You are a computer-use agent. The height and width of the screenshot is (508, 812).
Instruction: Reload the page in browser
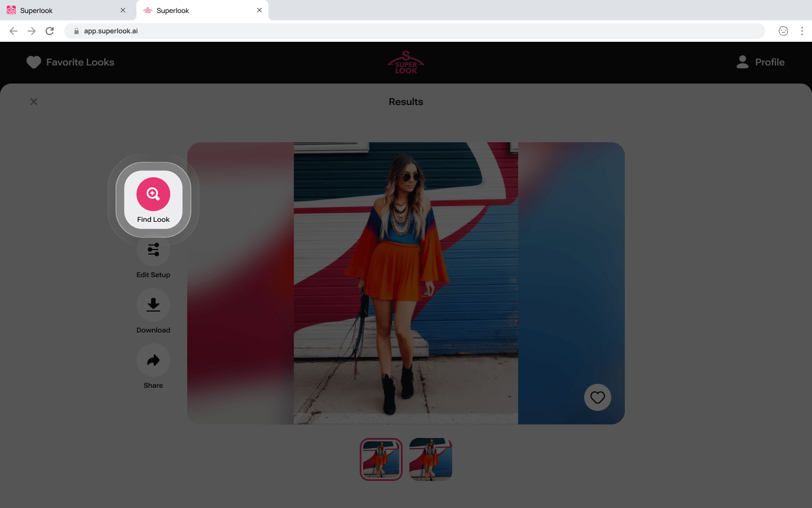click(50, 31)
